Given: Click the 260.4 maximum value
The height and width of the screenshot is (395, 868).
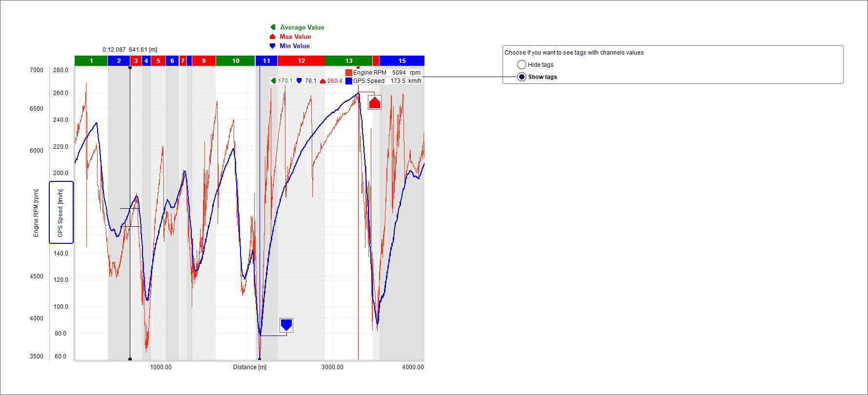Looking at the screenshot, I should tap(335, 81).
